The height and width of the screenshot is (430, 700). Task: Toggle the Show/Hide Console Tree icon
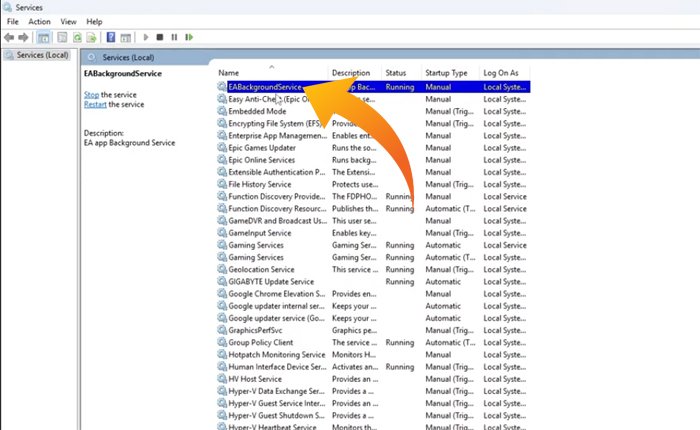tap(43, 37)
